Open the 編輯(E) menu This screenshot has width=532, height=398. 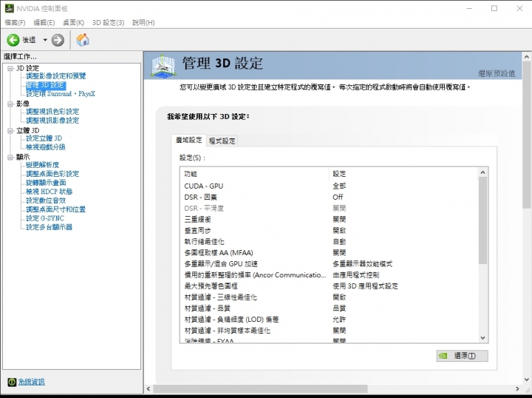coord(44,23)
